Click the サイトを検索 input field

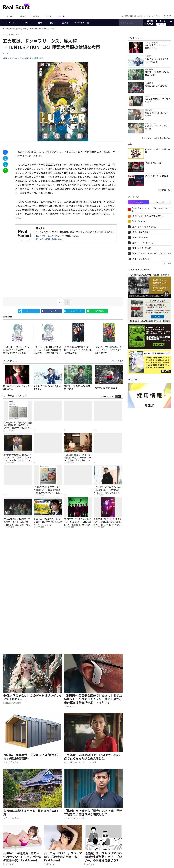[131, 23]
